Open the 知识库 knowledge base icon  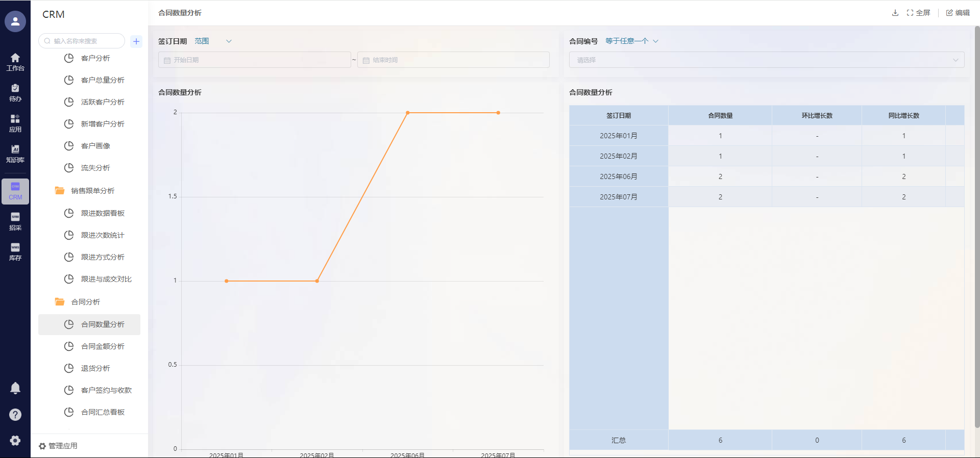tap(15, 154)
